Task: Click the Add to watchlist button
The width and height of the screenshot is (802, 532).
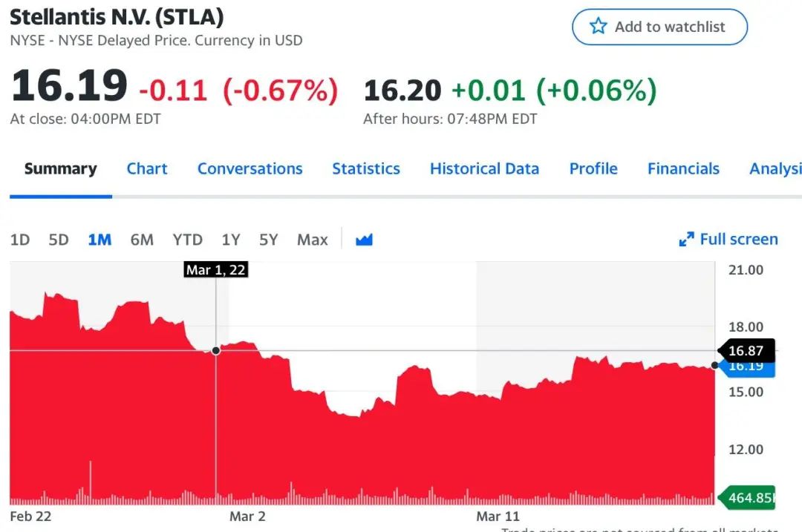Action: click(x=659, y=27)
